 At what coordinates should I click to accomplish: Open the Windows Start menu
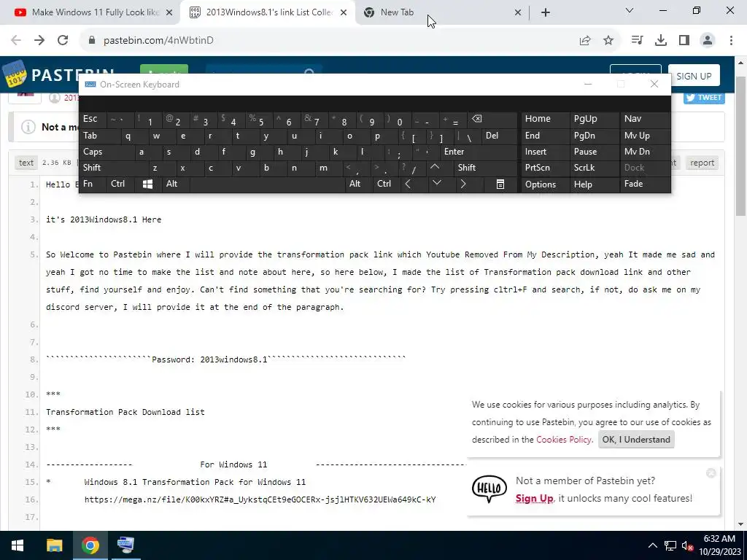click(18, 545)
